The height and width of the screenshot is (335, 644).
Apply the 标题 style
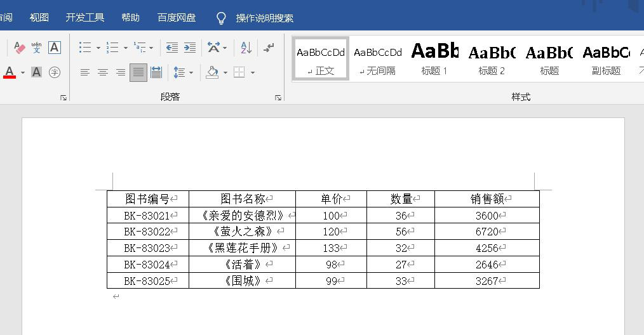[x=549, y=59]
